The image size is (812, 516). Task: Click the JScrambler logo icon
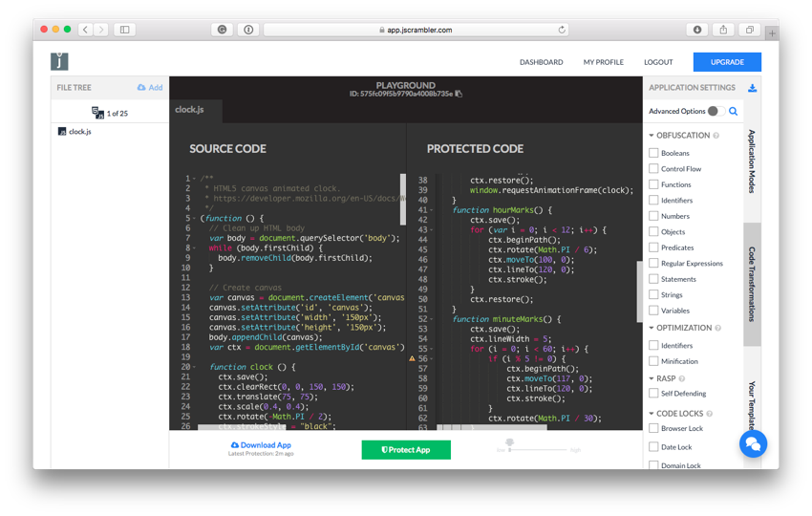click(x=59, y=62)
